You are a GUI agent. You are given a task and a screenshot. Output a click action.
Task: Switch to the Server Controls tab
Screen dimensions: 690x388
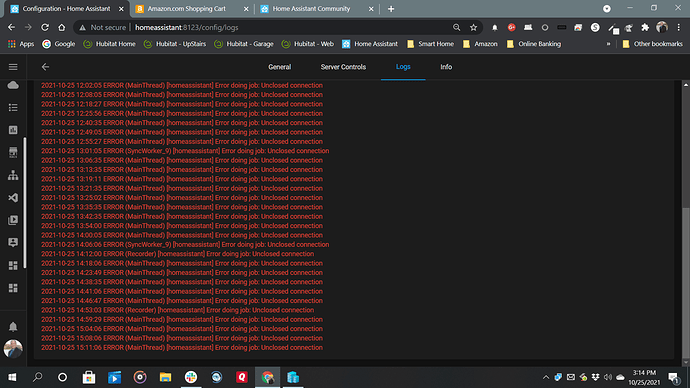pos(343,67)
